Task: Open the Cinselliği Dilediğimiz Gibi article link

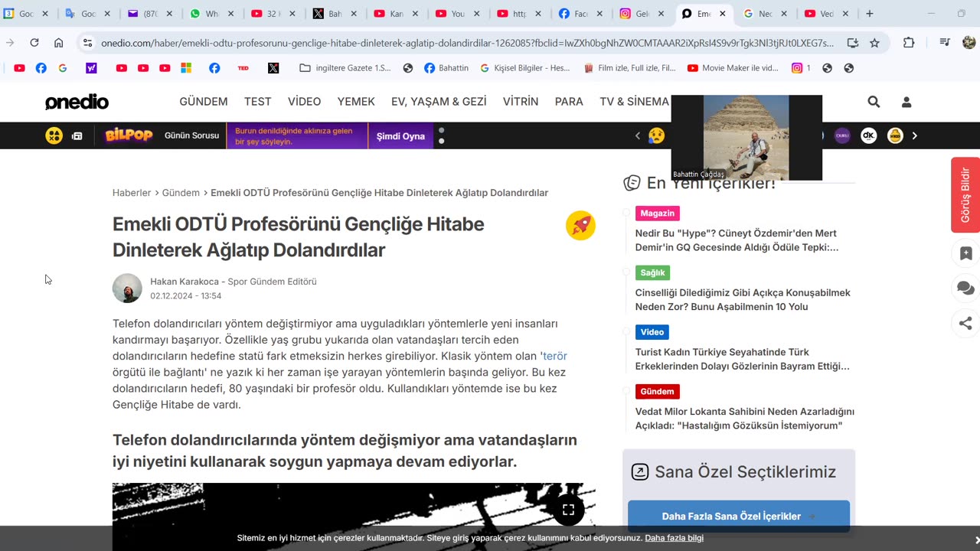Action: tap(743, 300)
